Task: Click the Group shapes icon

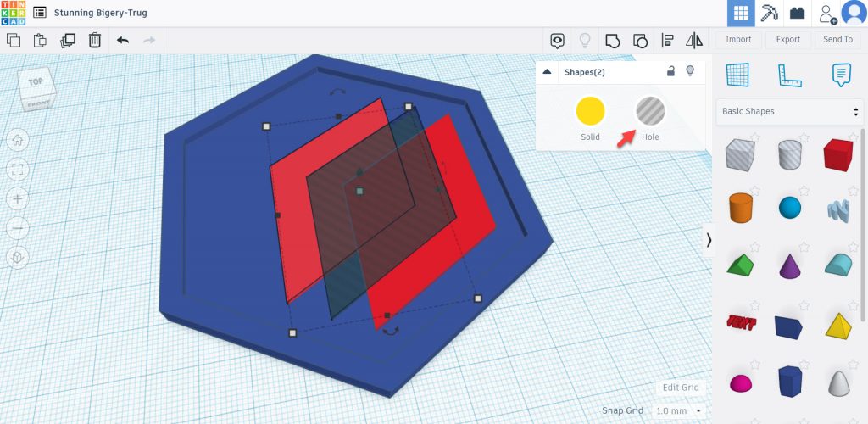Action: coord(613,40)
